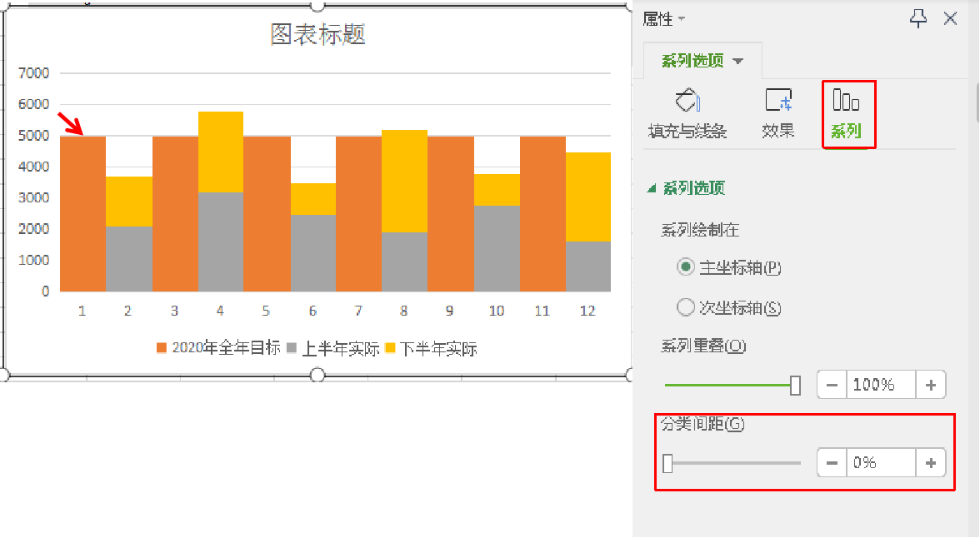Select the chart title 图表标题
The width and height of the screenshot is (980, 538).
[x=317, y=34]
